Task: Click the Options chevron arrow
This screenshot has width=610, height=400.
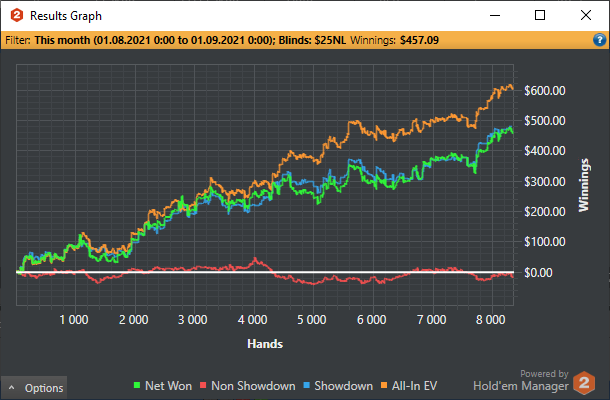Action: click(x=12, y=388)
